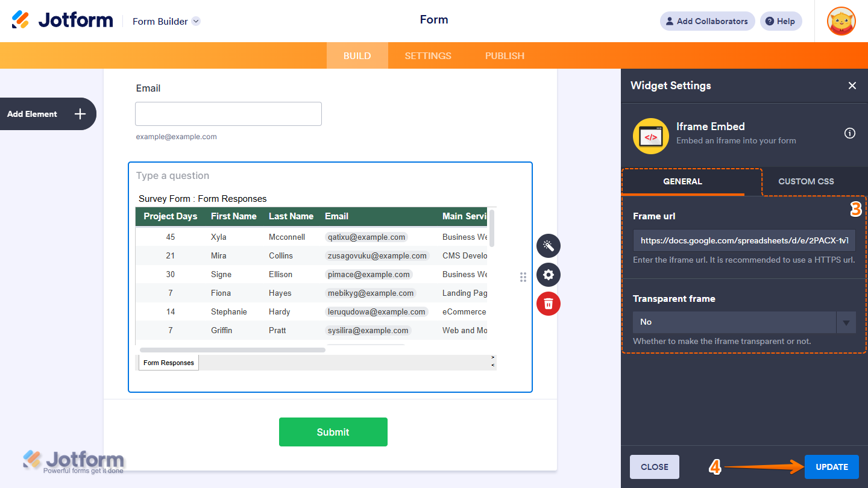Image resolution: width=868 pixels, height=488 pixels.
Task: Click the Project Days value 45
Action: (171, 237)
